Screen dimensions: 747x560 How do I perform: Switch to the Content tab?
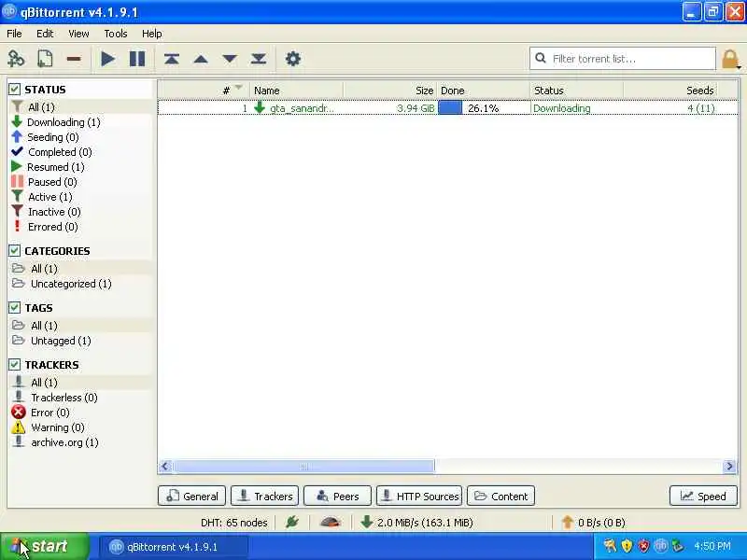click(x=501, y=497)
